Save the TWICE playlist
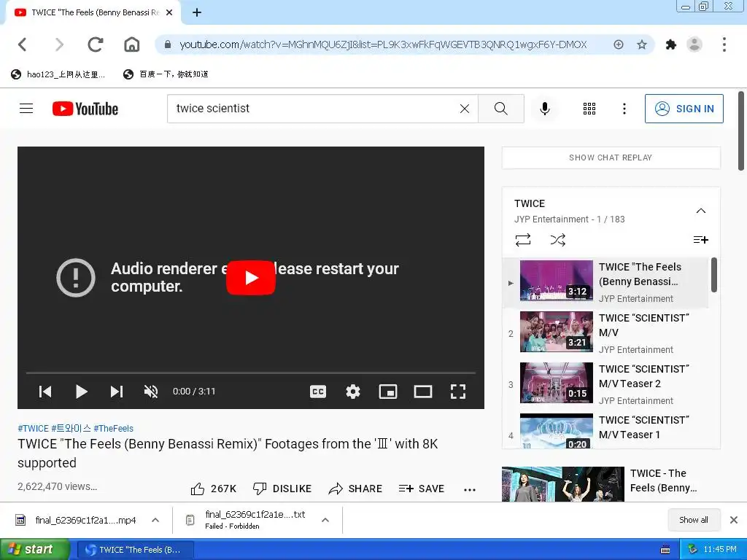 (700, 239)
